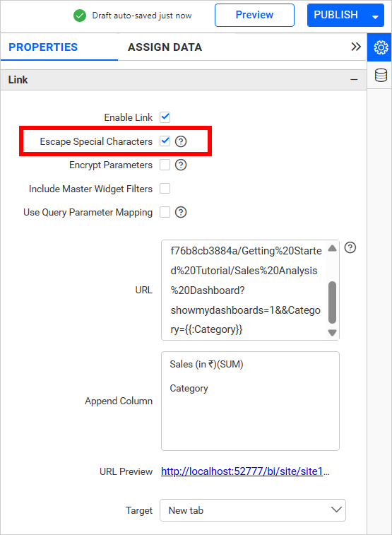The width and height of the screenshot is (392, 535).
Task: Collapse the properties pane with double chevron
Action: point(356,47)
